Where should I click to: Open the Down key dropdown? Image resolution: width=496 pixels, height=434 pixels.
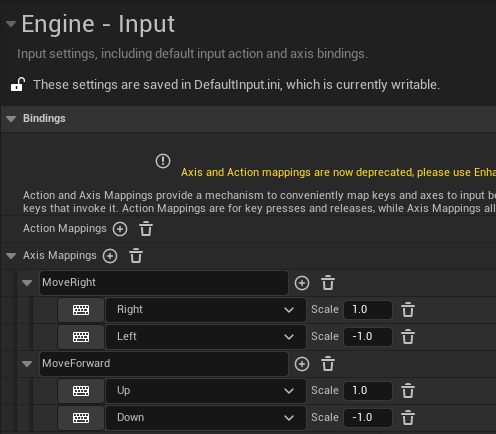206,418
